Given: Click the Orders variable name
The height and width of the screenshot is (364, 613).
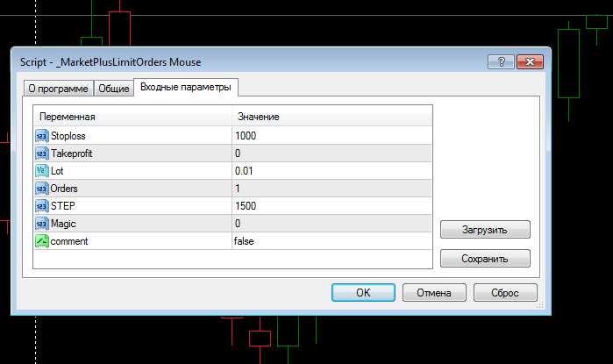Looking at the screenshot, I should tap(64, 189).
